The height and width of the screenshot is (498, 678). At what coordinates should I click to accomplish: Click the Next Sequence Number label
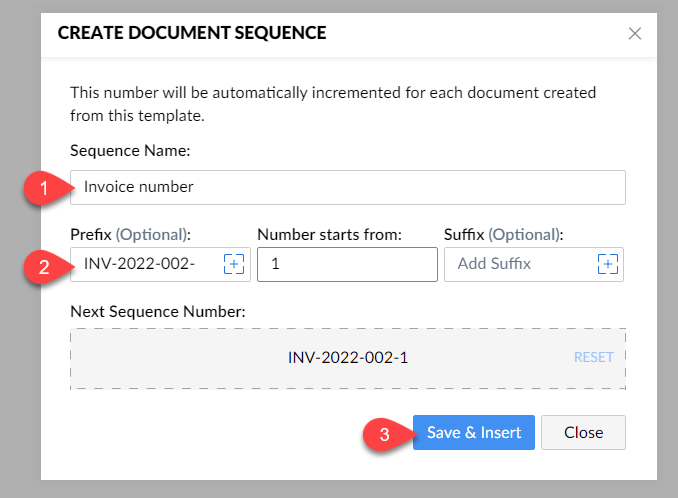pyautogui.click(x=157, y=311)
